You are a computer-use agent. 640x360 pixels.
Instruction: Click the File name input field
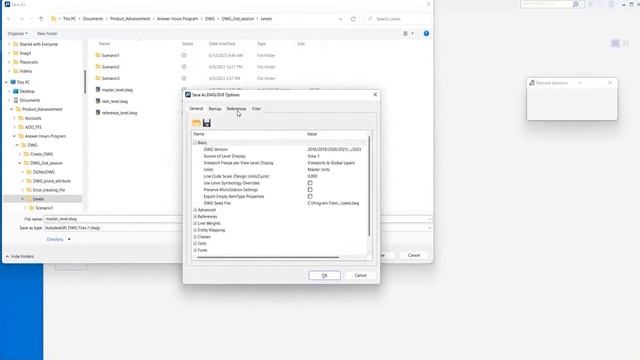click(x=237, y=219)
